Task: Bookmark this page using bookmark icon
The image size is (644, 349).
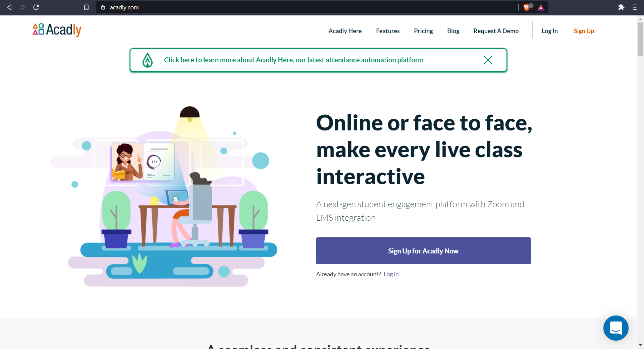Action: 86,7
